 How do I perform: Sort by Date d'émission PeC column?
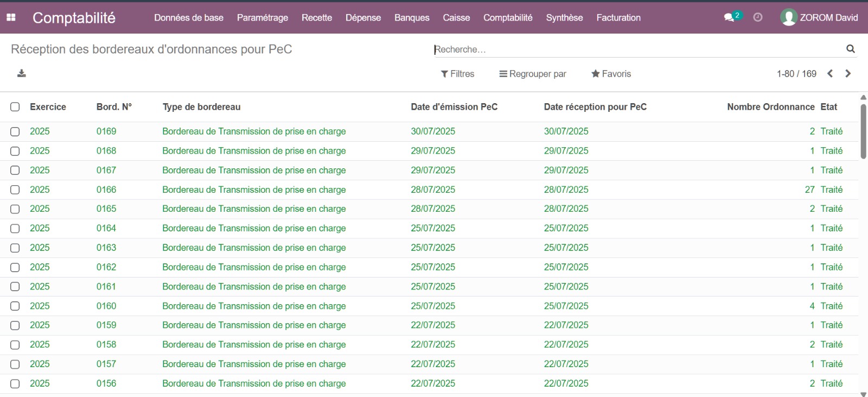[x=454, y=107]
